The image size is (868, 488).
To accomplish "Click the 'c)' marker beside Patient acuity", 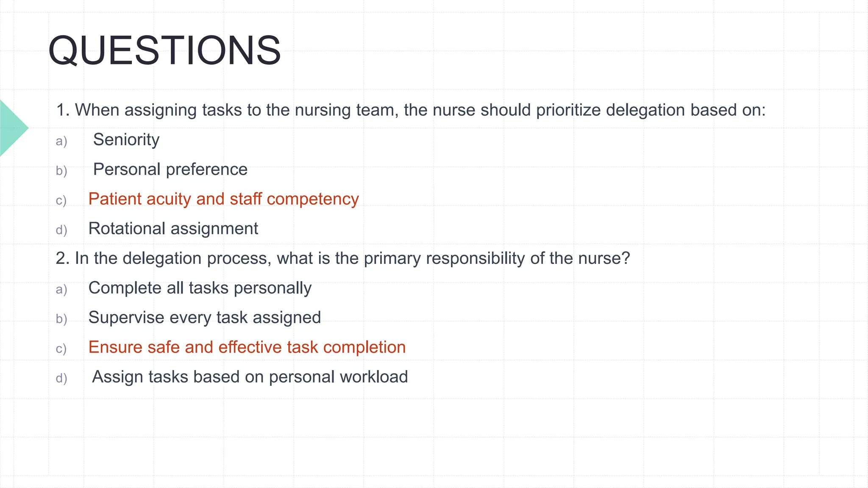I will coord(61,200).
